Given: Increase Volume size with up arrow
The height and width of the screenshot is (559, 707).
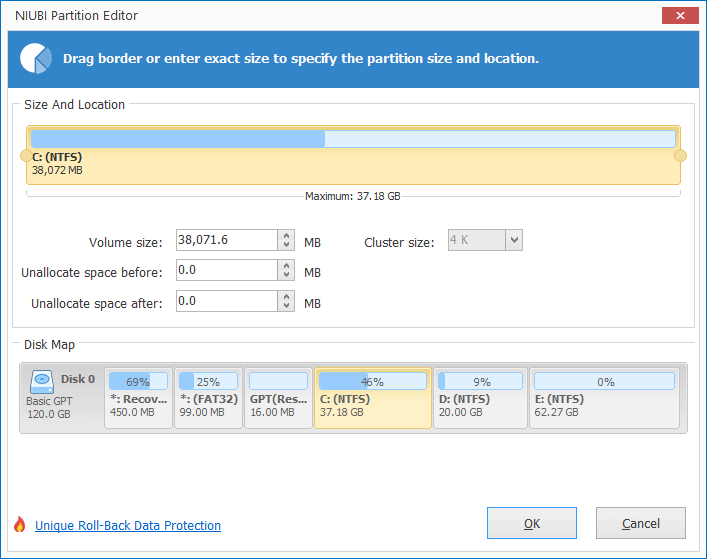Looking at the screenshot, I should pos(286,235).
